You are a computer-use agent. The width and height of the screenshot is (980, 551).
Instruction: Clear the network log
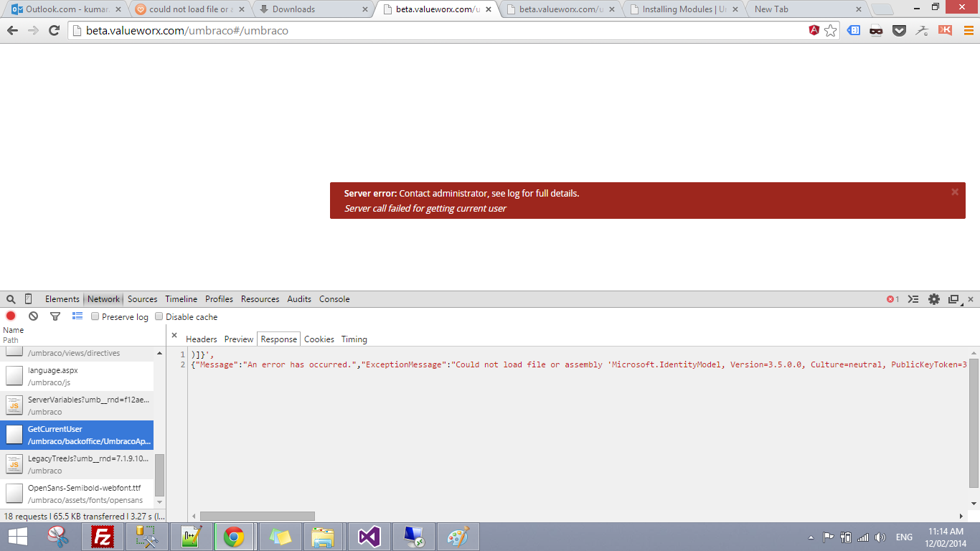(33, 316)
